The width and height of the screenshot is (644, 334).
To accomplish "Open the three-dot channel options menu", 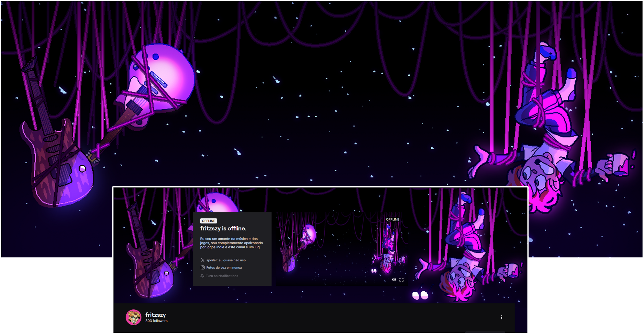I will tap(501, 317).
